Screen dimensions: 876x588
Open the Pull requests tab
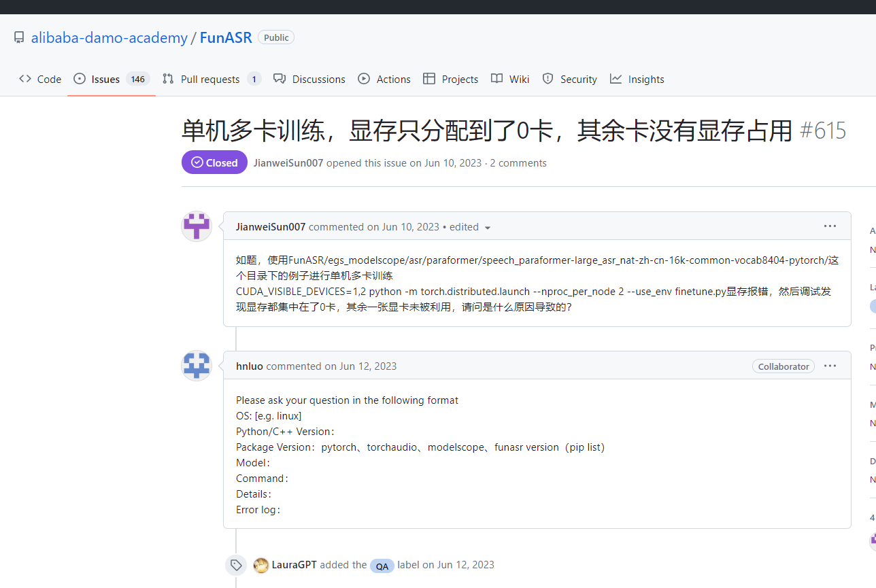[212, 79]
